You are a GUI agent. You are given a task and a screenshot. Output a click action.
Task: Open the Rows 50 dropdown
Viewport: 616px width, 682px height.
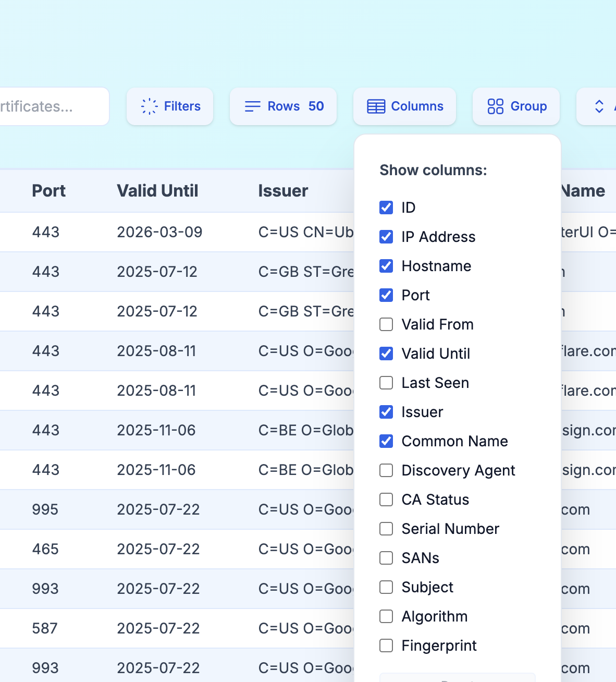(284, 106)
